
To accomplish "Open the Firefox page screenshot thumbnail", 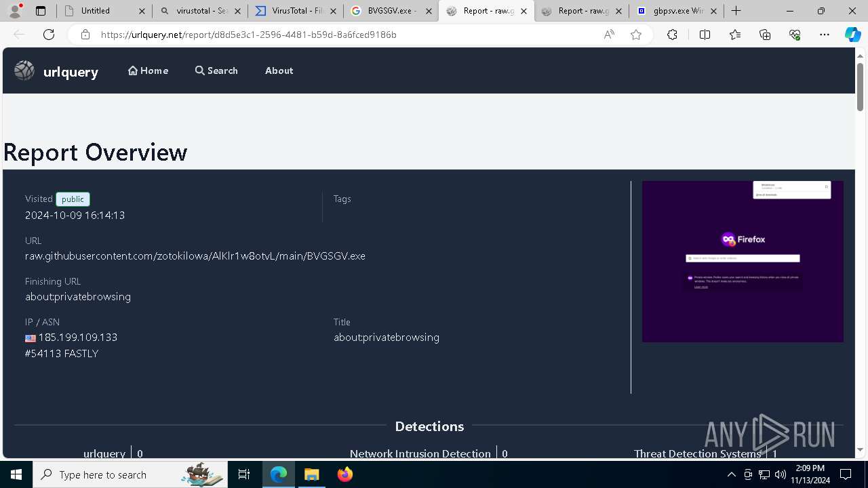I will tap(743, 262).
